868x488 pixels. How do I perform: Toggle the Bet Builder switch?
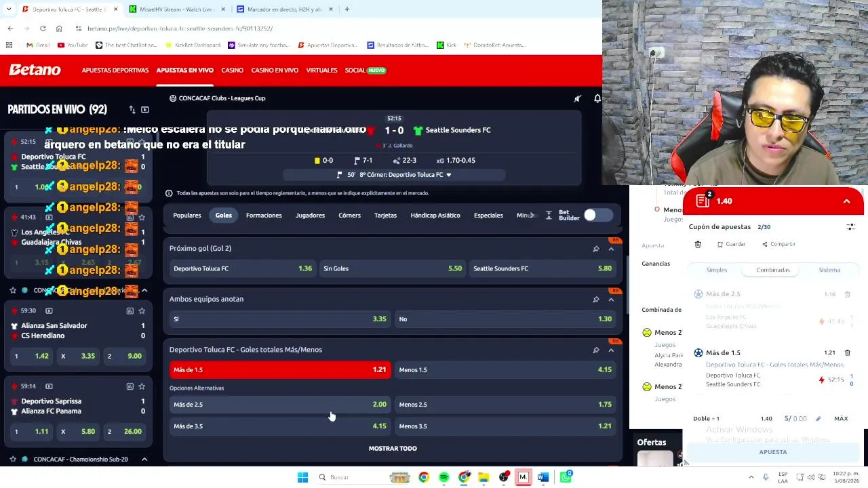click(597, 216)
